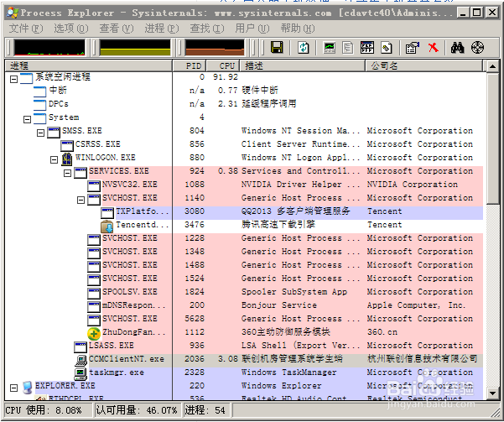Collapse the 系统空闲进程 tree node

[13, 79]
